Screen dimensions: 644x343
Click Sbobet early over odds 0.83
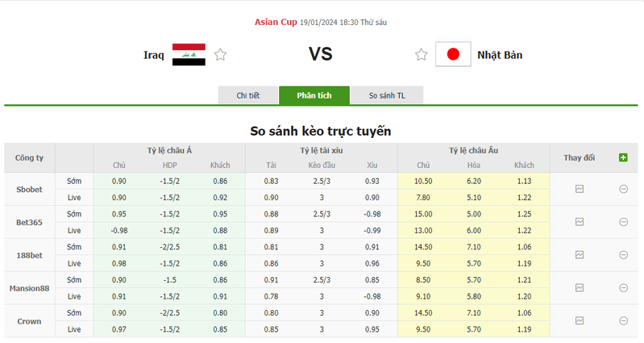click(x=271, y=181)
